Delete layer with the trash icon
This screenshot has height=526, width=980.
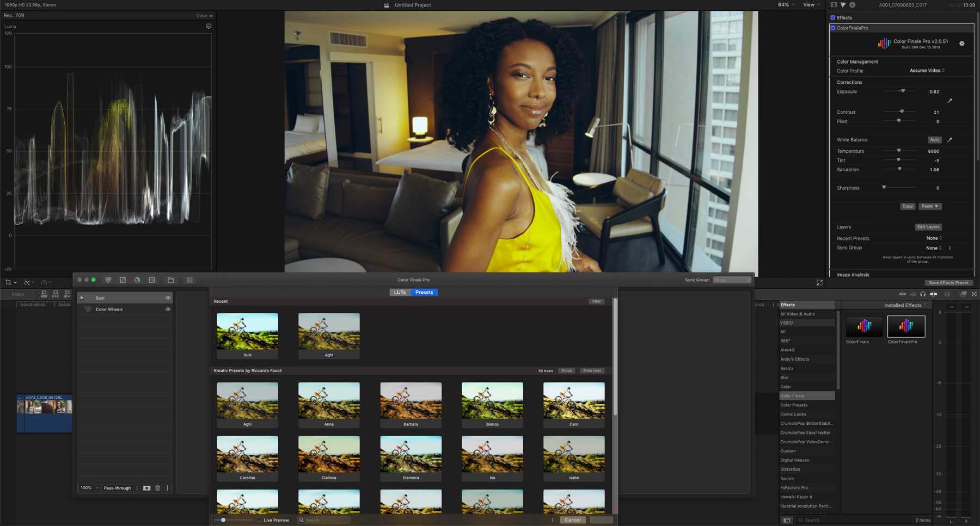point(157,488)
